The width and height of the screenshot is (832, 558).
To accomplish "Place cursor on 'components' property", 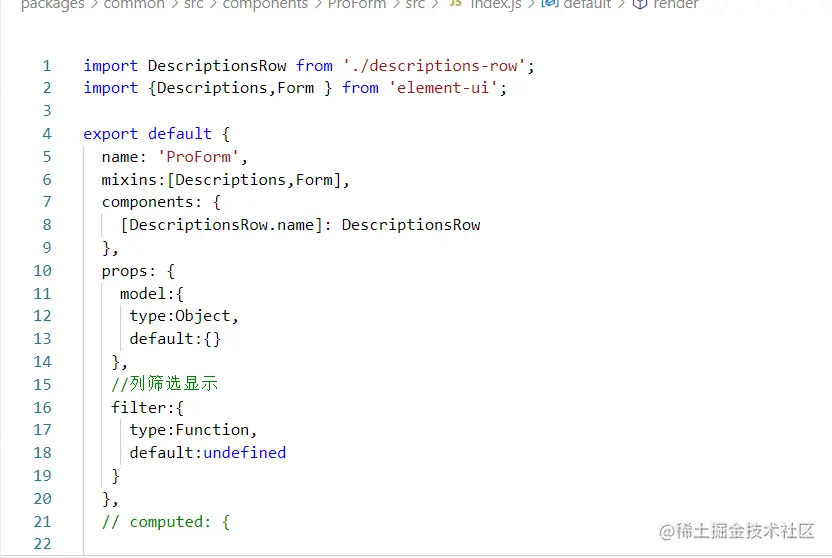I will pyautogui.click(x=148, y=202).
